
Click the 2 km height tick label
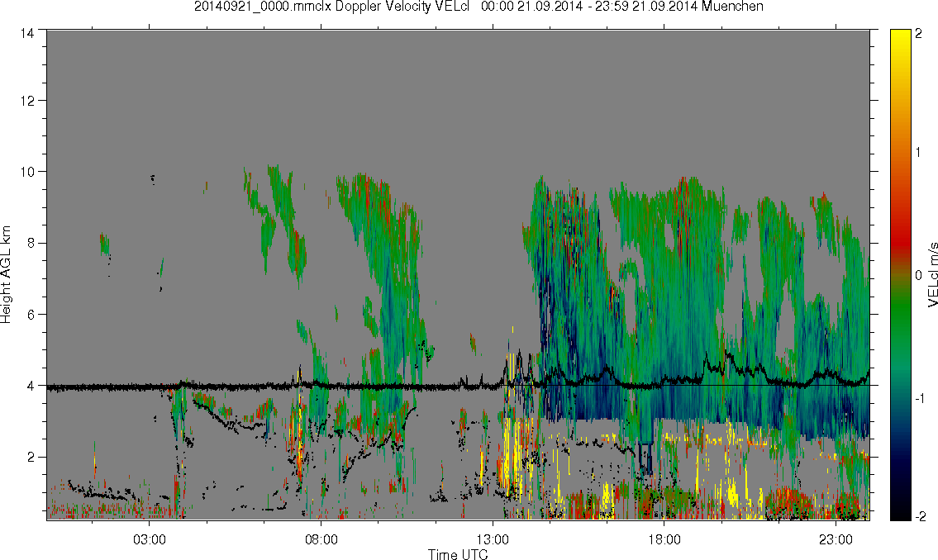click(x=30, y=458)
